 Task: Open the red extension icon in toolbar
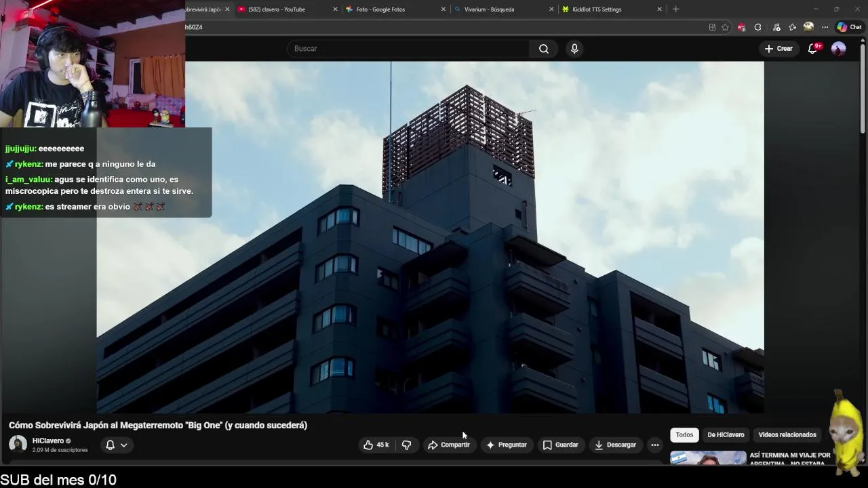click(741, 27)
